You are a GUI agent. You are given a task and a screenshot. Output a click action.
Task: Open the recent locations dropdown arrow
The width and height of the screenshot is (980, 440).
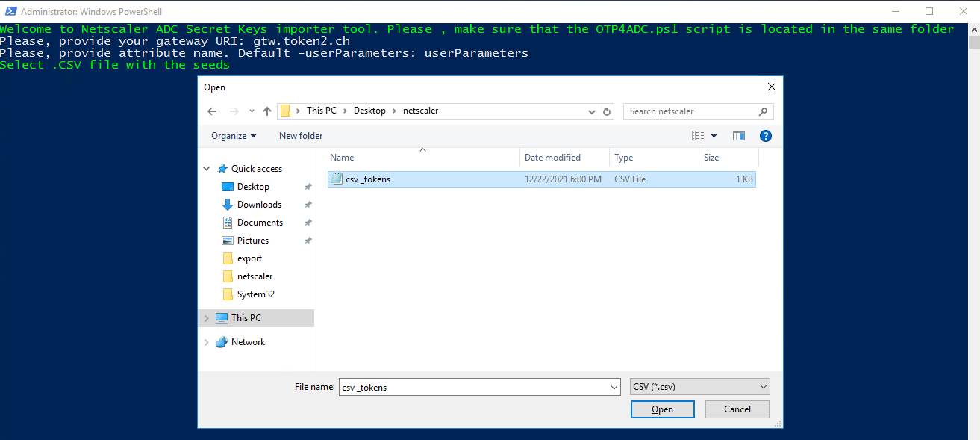(252, 111)
